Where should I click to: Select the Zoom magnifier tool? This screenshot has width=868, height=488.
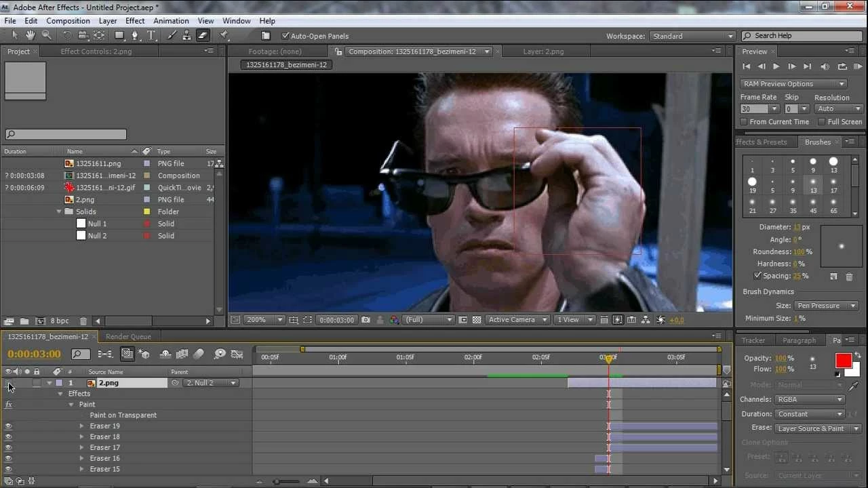point(47,35)
